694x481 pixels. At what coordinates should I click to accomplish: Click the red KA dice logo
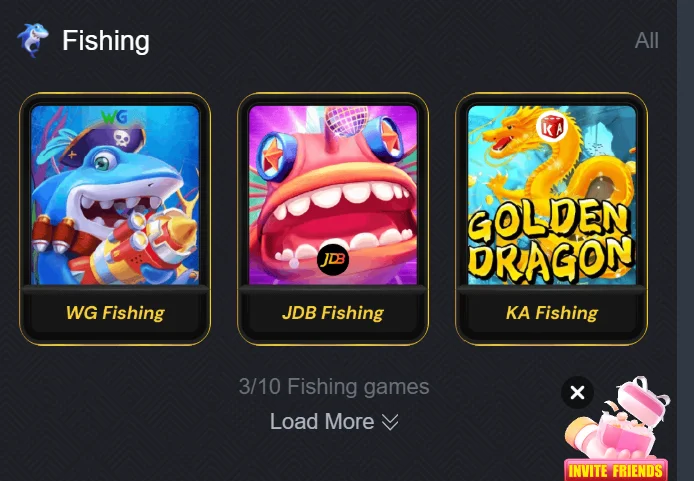(552, 127)
